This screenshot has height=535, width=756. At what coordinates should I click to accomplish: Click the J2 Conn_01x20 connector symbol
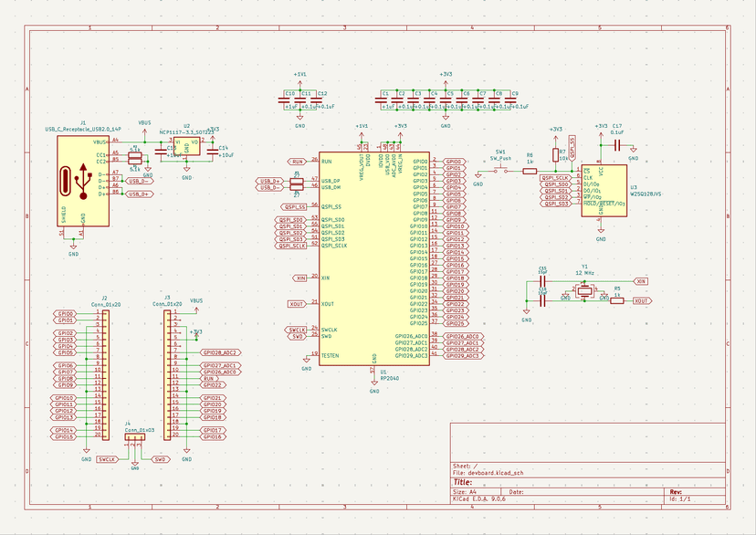pos(103,375)
